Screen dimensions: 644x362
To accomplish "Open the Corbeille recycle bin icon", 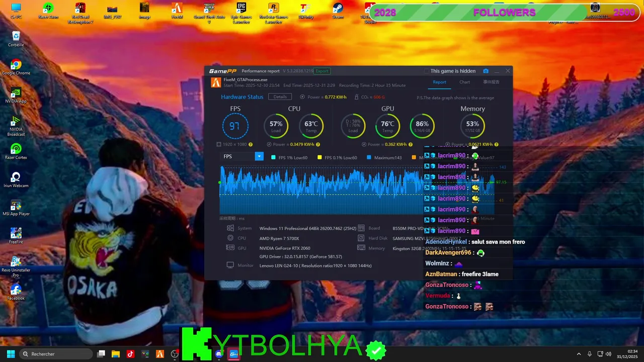I will (x=16, y=39).
